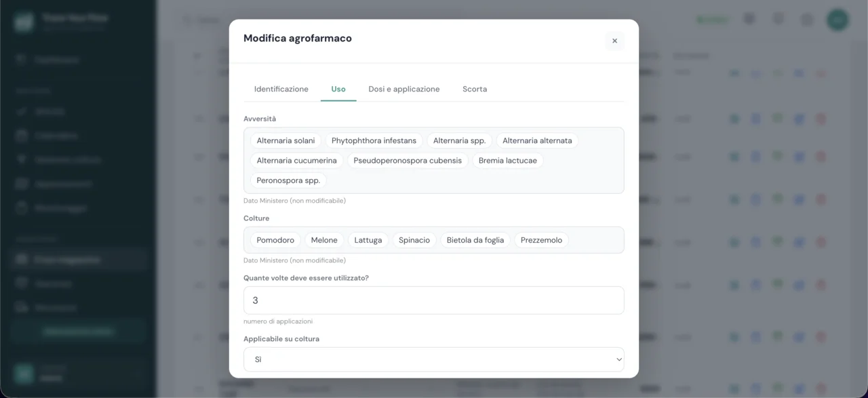868x398 pixels.
Task: Click the Phytophthora infestans chip
Action: [374, 141]
